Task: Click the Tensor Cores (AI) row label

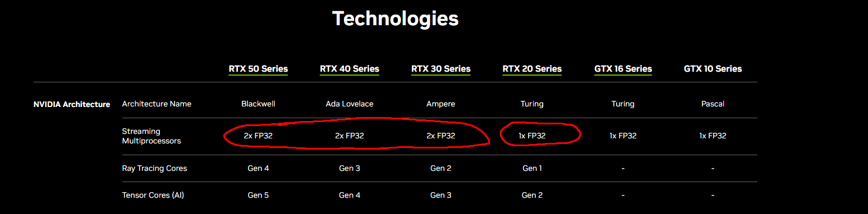Action: pyautogui.click(x=153, y=196)
